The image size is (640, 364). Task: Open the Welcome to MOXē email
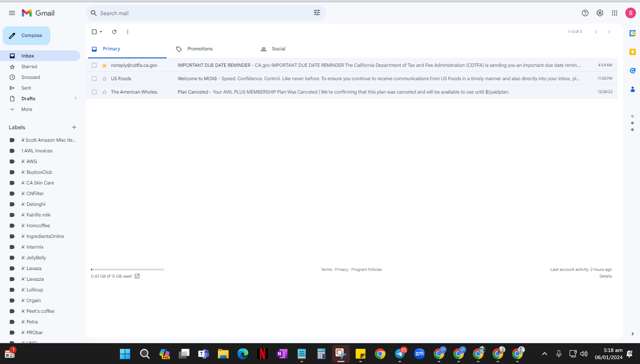point(352,78)
